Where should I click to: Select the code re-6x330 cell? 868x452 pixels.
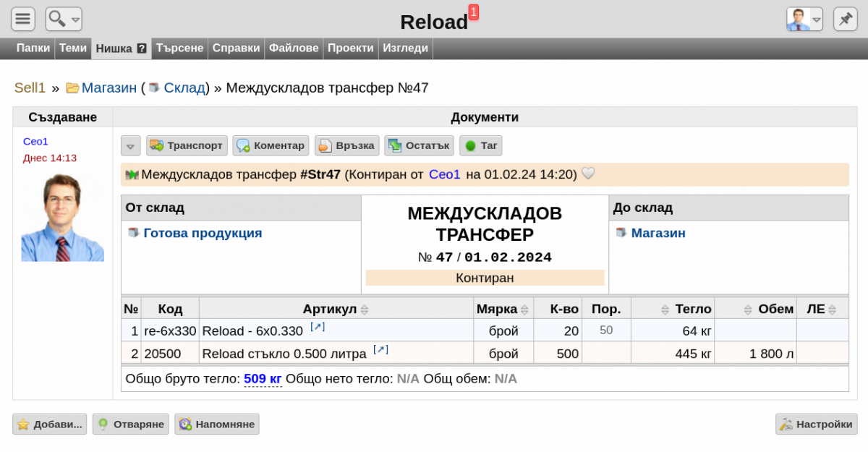[170, 331]
